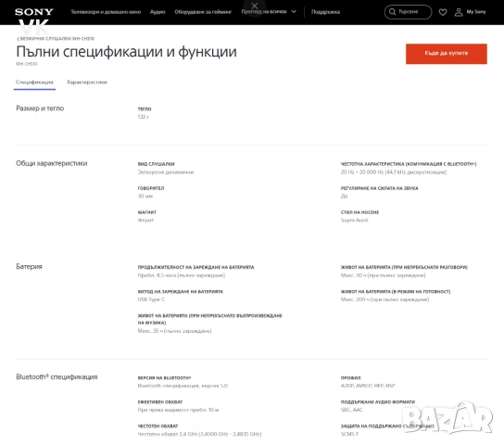Click the Размер и тегло section title

pyautogui.click(x=40, y=108)
